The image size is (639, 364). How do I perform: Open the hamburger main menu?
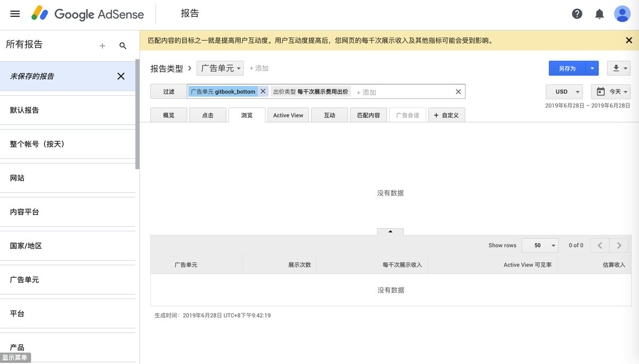(15, 14)
